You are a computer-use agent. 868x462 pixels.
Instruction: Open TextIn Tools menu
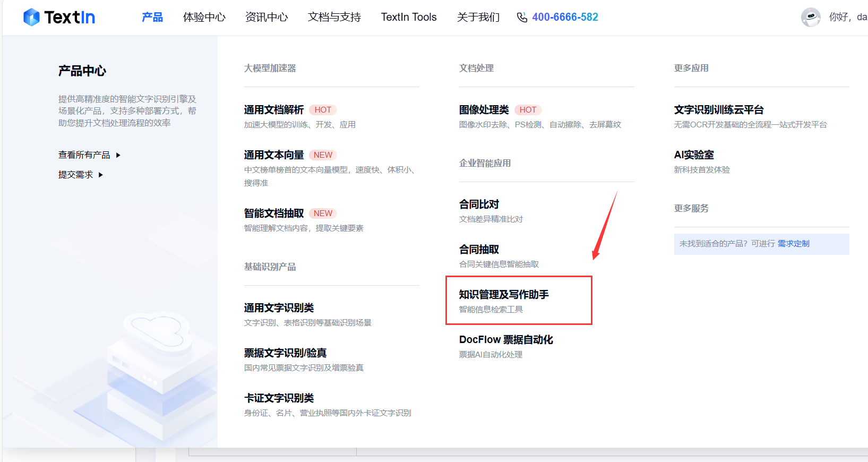409,17
